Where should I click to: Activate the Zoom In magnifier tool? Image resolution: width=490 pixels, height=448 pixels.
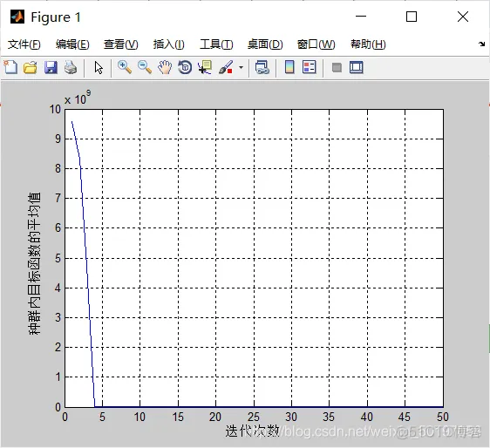pos(125,67)
